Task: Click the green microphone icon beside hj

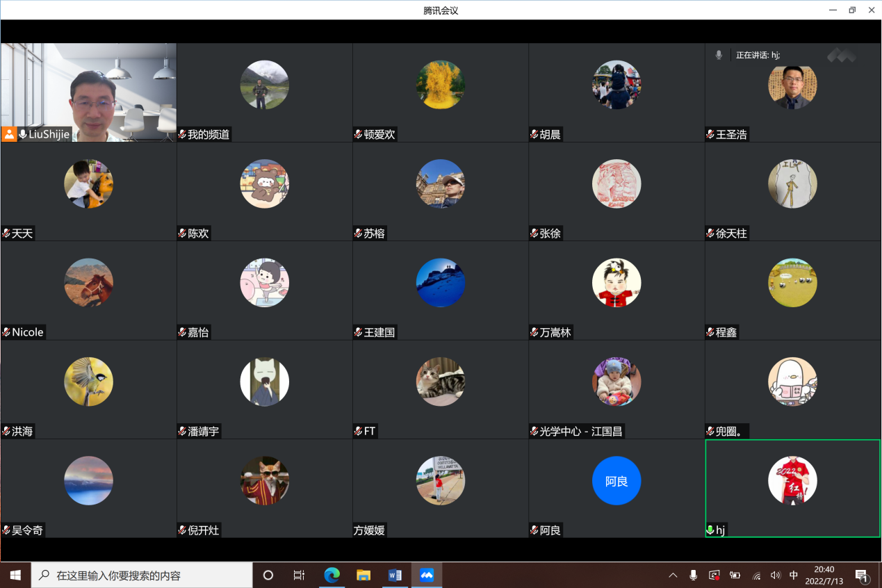Action: coord(710,530)
